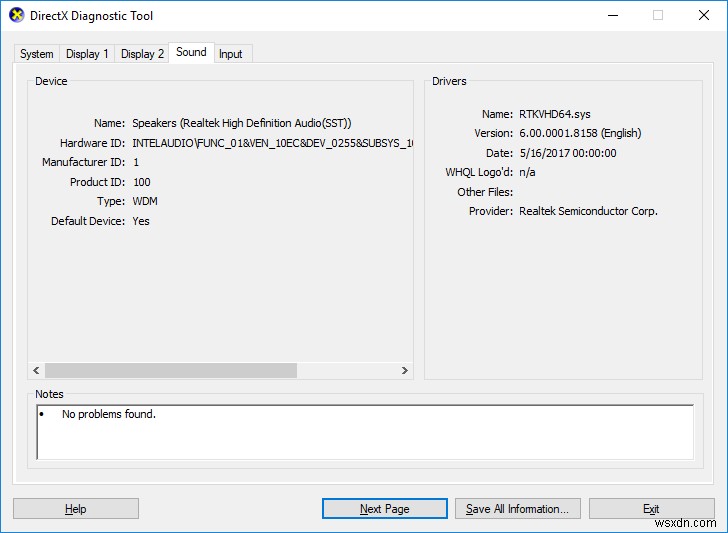The height and width of the screenshot is (533, 728).
Task: Click the Hardware ID value starting INTELAUDIO
Action: (273, 143)
